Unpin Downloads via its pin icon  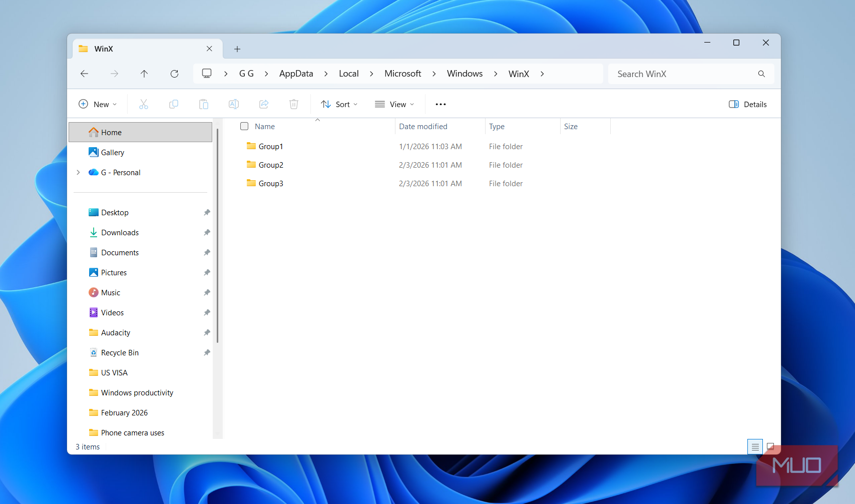click(x=207, y=232)
